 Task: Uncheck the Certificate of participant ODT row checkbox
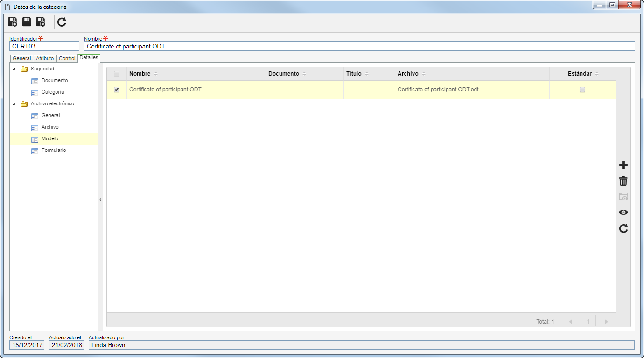(x=117, y=89)
